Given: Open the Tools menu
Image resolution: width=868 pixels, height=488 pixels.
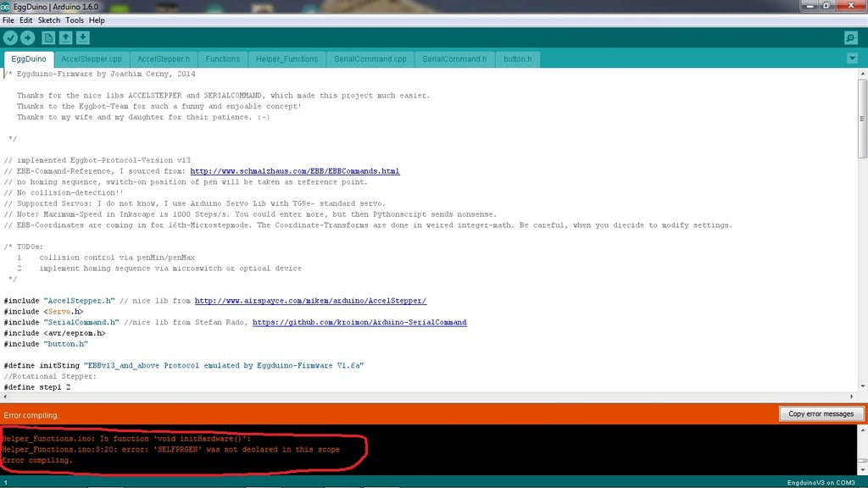Looking at the screenshot, I should point(75,20).
